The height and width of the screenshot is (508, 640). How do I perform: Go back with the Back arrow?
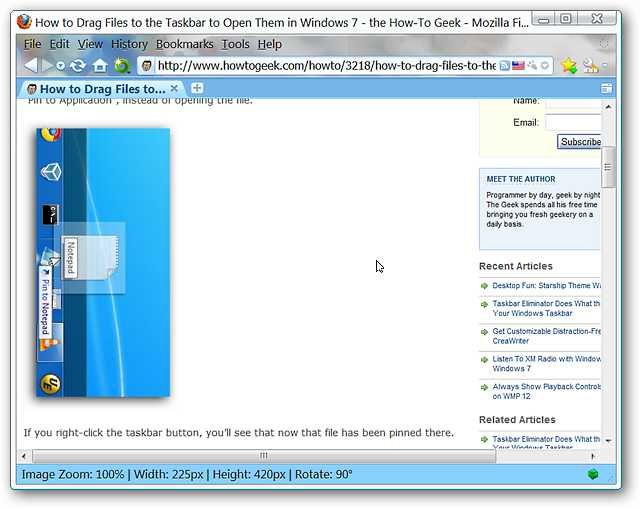[x=31, y=65]
